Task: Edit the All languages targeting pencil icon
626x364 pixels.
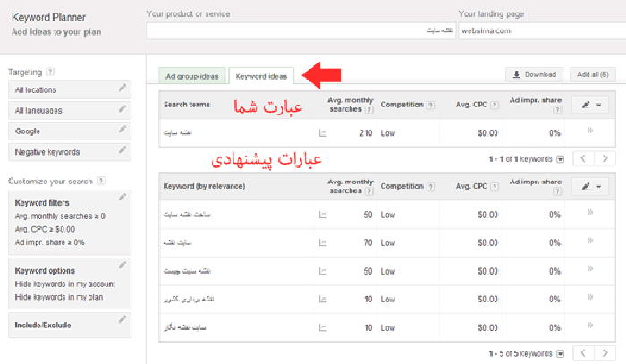Action: 123,108
